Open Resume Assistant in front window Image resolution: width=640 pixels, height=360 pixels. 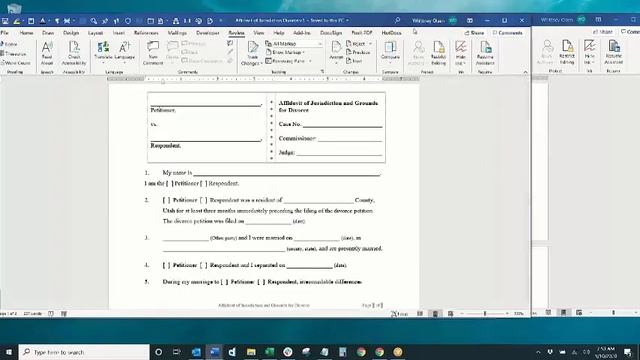[485, 53]
